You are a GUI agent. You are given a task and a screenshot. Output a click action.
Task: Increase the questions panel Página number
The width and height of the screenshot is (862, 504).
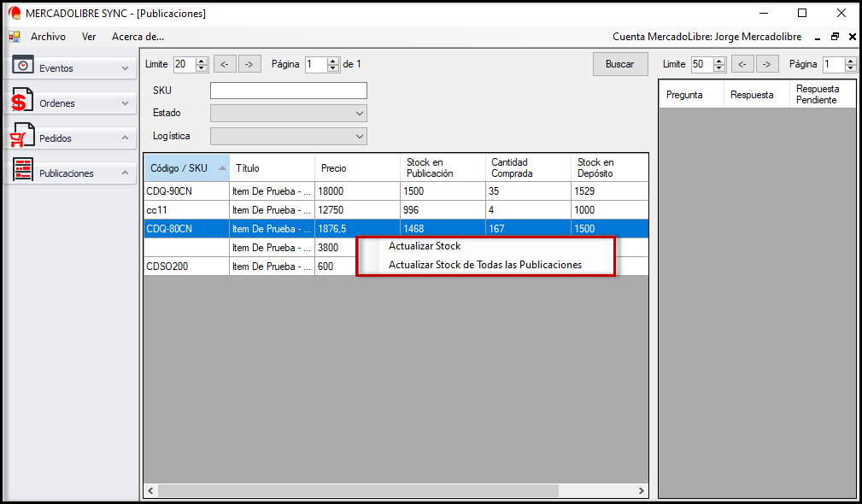point(850,61)
